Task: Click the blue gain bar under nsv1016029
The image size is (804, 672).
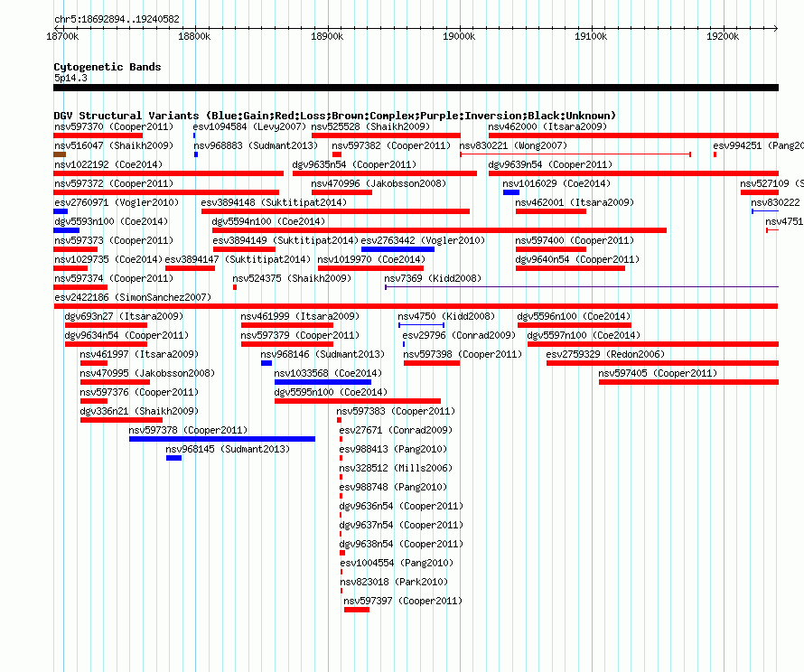Action: (x=511, y=192)
